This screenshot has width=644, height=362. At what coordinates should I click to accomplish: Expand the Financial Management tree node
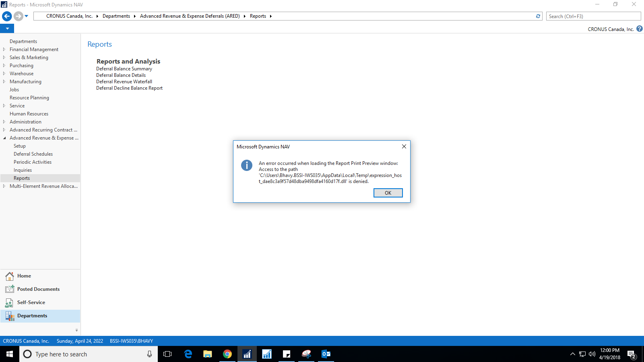coord(4,49)
